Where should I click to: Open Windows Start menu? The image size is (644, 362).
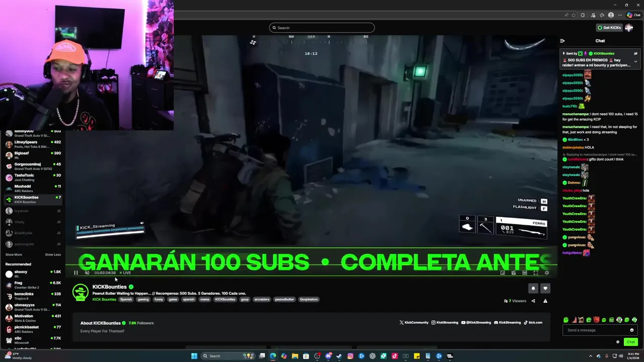[194, 356]
